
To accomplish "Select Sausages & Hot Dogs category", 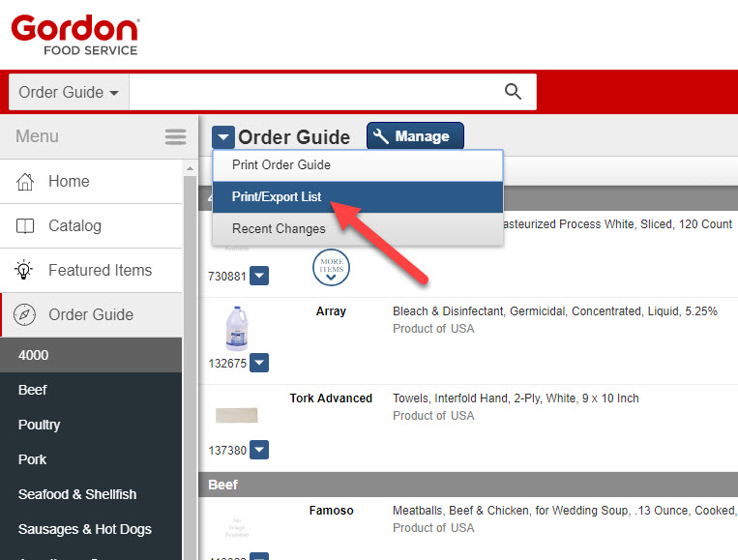I will pos(91,529).
